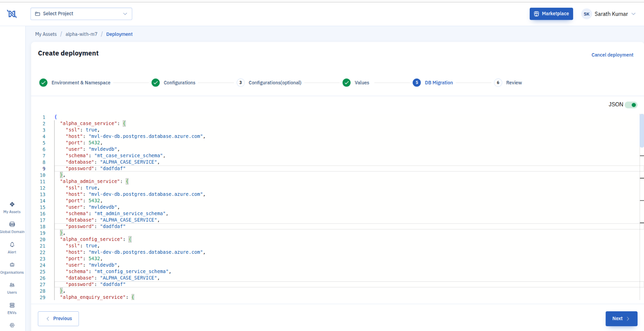This screenshot has width=644, height=331.
Task: Open the Marketplace button
Action: [551, 14]
